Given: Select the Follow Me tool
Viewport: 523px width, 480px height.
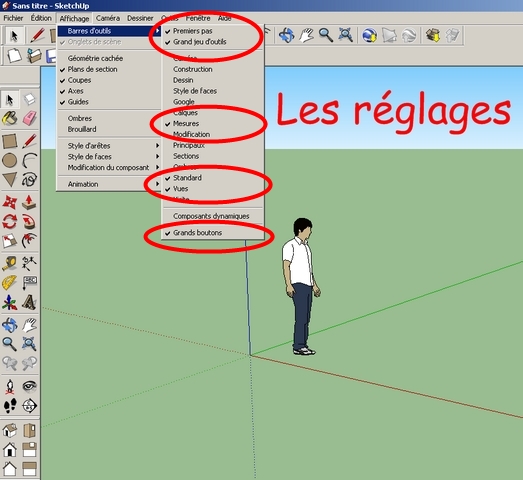Looking at the screenshot, I should click(29, 221).
